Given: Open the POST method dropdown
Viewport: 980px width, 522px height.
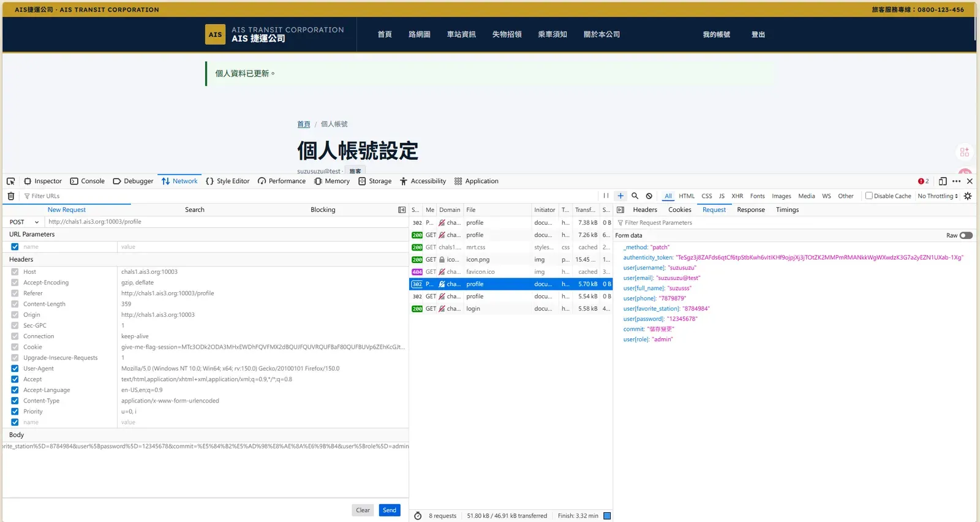Looking at the screenshot, I should pos(24,222).
